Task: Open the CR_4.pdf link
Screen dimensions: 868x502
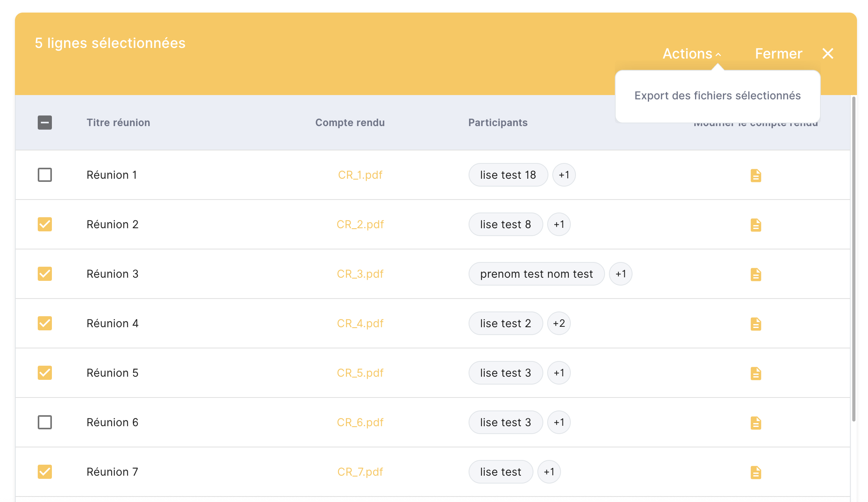Action: coord(360,323)
